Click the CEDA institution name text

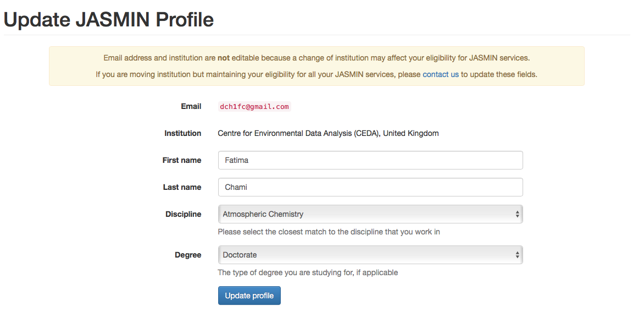(328, 133)
